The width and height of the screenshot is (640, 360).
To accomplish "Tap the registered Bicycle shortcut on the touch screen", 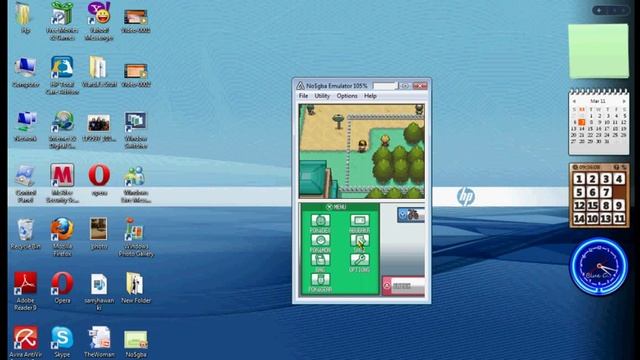I will 411,215.
